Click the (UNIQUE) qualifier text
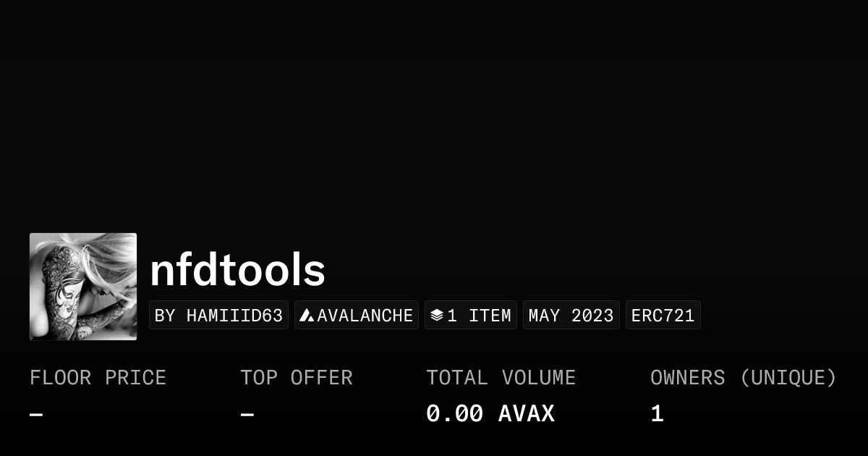This screenshot has height=456, width=868. tap(788, 378)
